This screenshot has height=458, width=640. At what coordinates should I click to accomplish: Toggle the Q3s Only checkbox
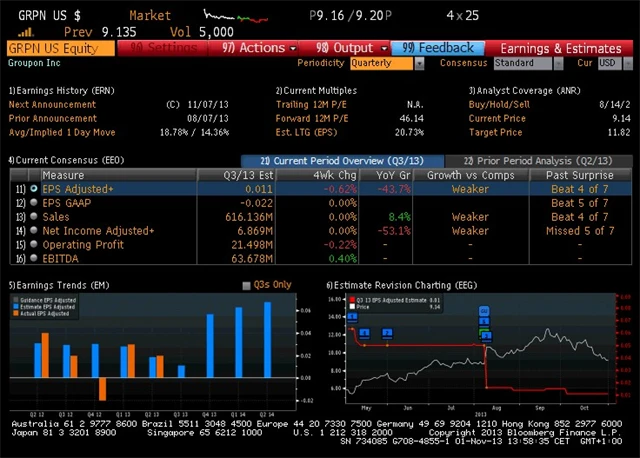246,285
